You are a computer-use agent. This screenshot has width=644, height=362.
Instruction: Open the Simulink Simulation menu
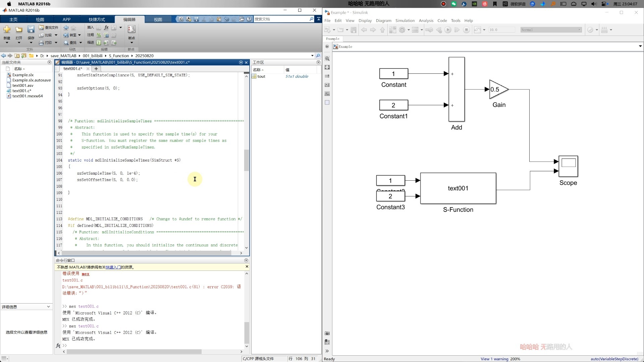(405, 20)
